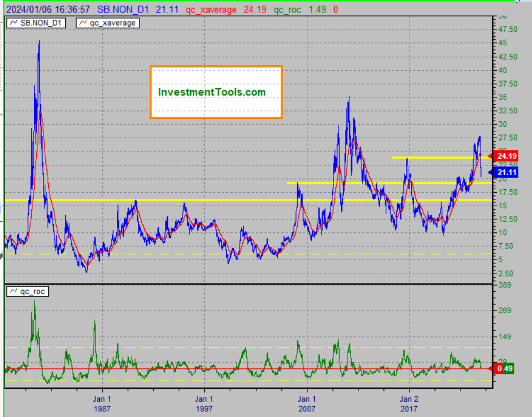Click the qc_roc header label

[287, 10]
